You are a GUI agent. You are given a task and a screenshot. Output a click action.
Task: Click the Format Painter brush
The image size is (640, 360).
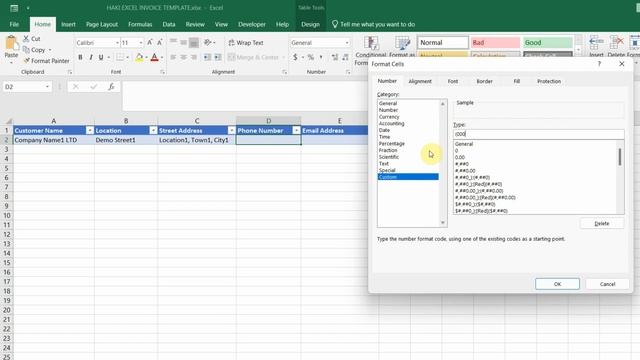tap(27, 61)
